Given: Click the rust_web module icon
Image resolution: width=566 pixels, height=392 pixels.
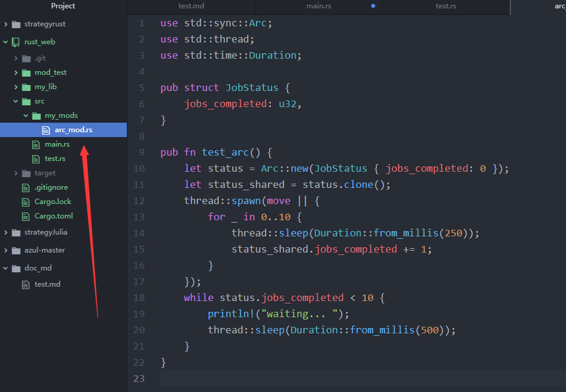Looking at the screenshot, I should 14,41.
